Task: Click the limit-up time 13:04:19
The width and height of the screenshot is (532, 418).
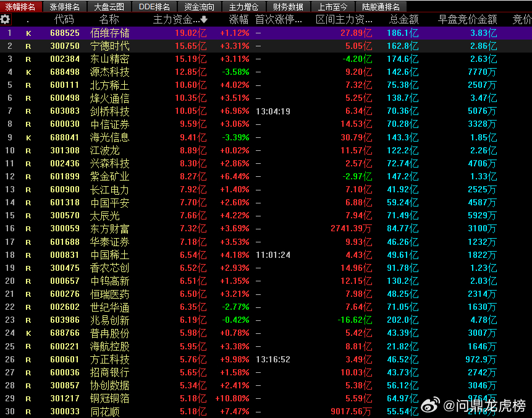Action: 273,111
